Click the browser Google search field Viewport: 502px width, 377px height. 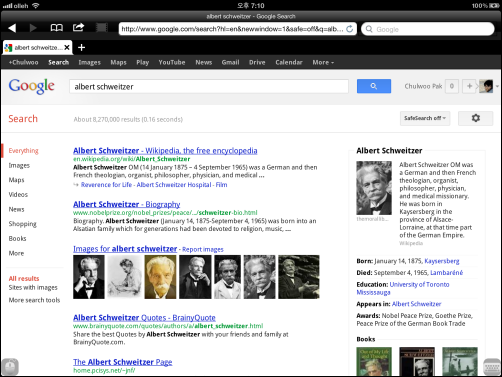point(428,29)
